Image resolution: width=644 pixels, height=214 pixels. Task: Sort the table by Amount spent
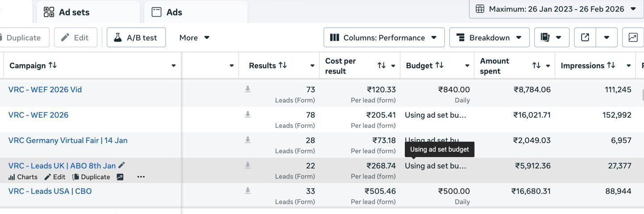click(x=536, y=66)
